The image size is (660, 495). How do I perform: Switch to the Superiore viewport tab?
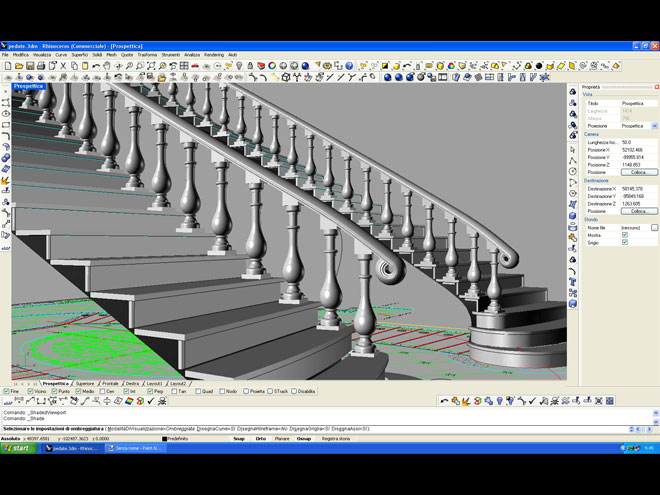coord(85,384)
